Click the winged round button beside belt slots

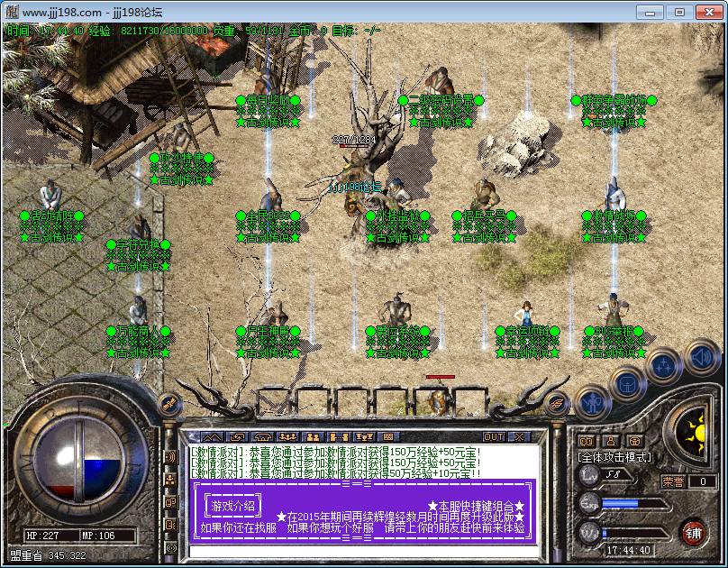[x=557, y=405]
